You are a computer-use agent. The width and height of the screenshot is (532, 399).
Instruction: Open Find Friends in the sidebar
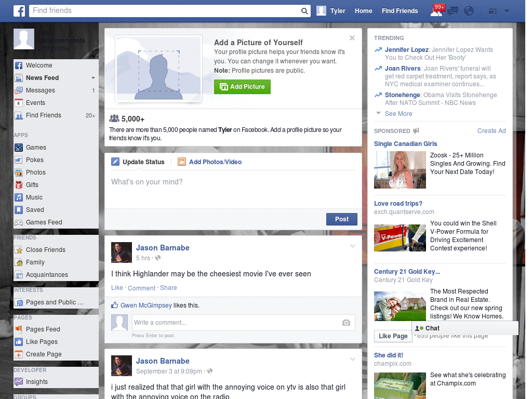56,115
